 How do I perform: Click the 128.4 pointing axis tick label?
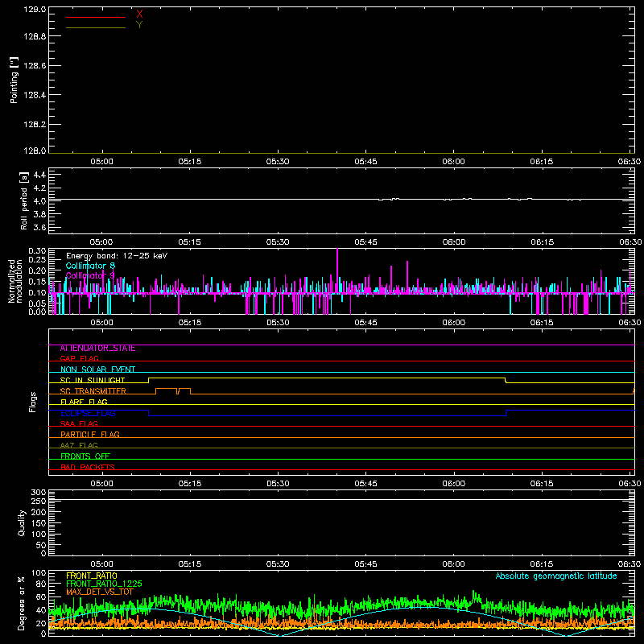tap(35, 95)
